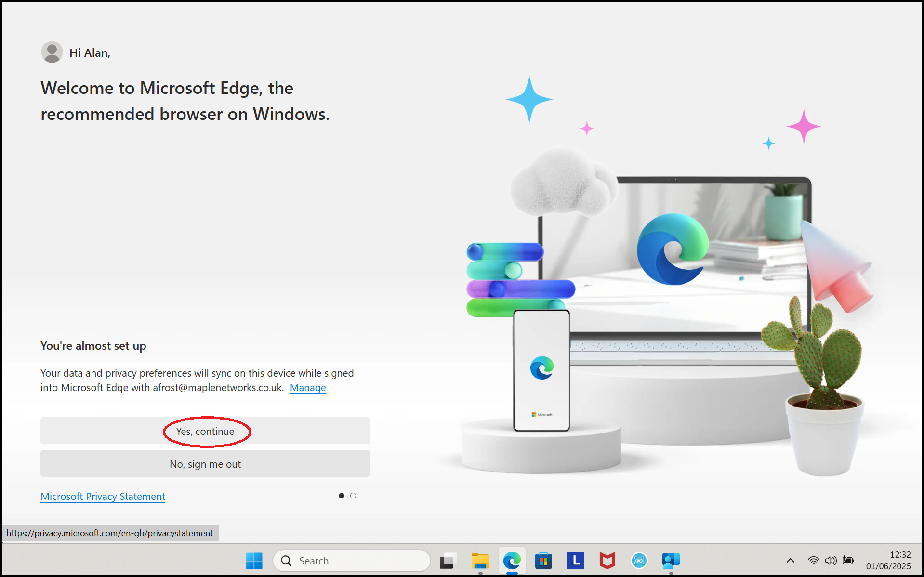Image resolution: width=924 pixels, height=577 pixels.
Task: Open the rightmost pinned taskbar app with person icon
Action: click(671, 561)
